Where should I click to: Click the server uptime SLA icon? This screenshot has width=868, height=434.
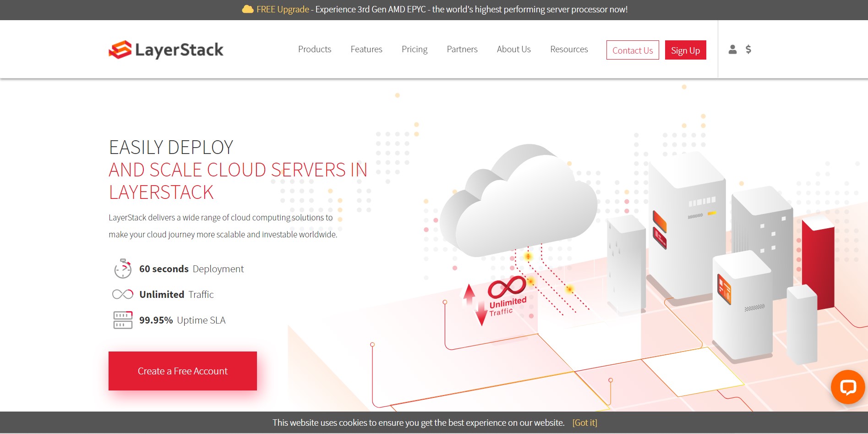(x=123, y=320)
